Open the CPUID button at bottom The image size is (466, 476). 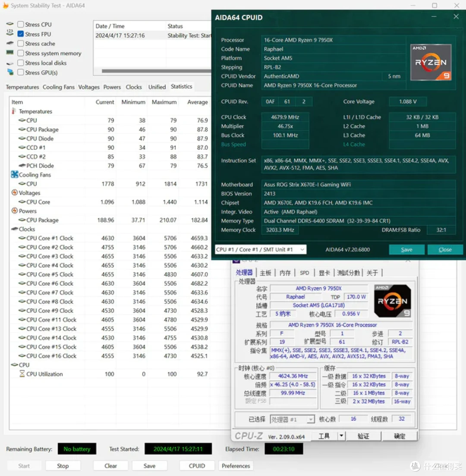tap(197, 466)
